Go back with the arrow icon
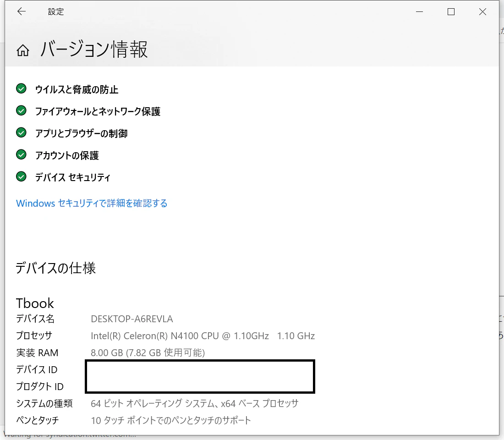 click(x=22, y=11)
